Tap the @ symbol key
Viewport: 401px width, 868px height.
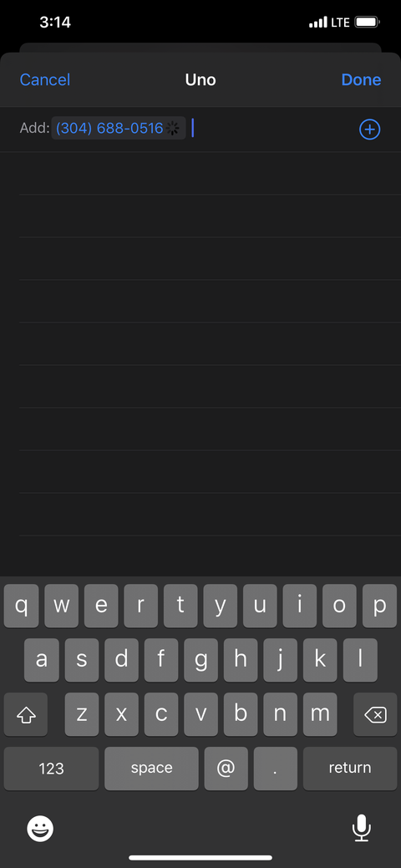click(x=226, y=769)
